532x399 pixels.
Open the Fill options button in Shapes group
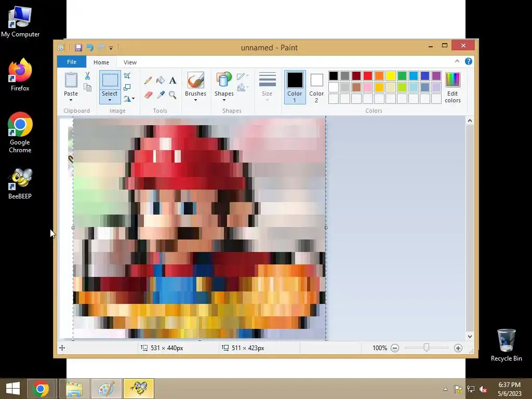pos(243,88)
